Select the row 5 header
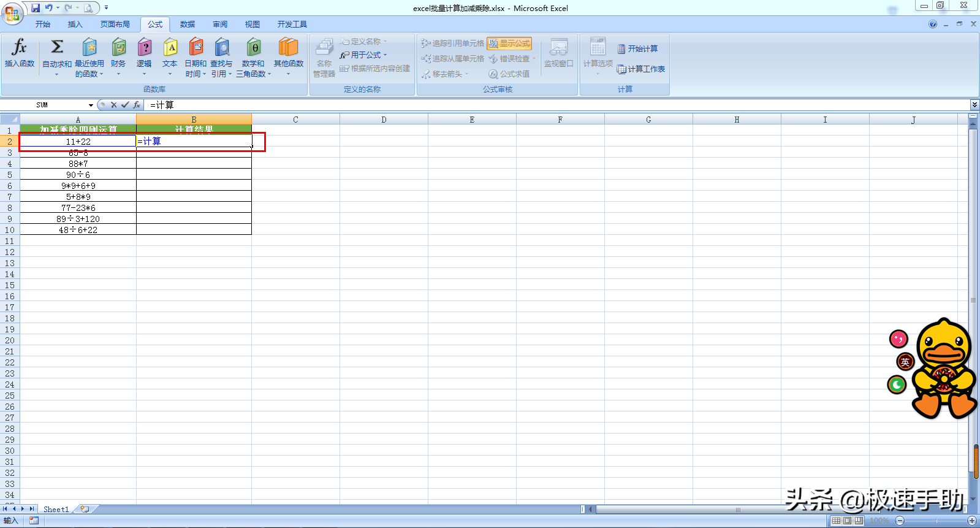The image size is (980, 528). pos(10,175)
